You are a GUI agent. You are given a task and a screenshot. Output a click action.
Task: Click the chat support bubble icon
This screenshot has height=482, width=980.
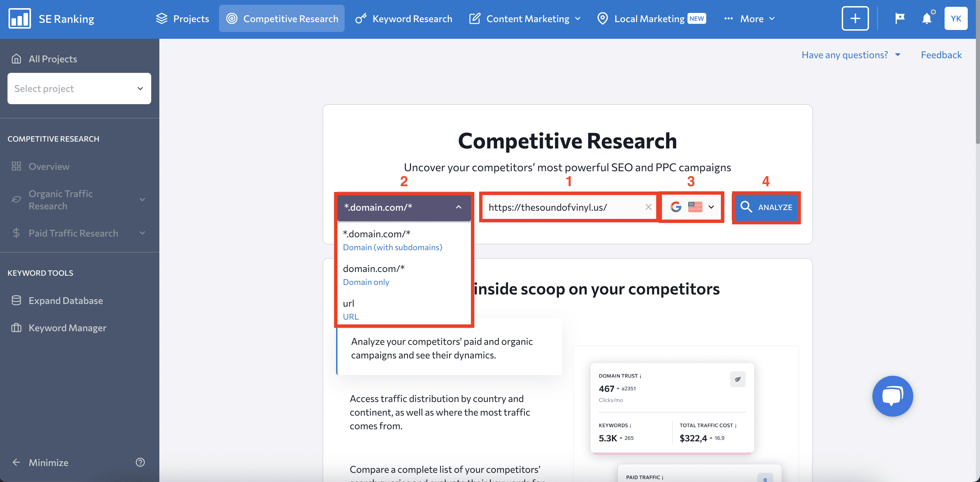coord(892,396)
